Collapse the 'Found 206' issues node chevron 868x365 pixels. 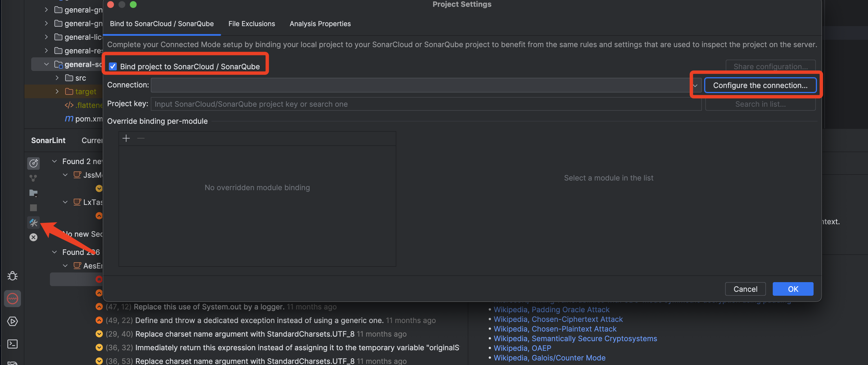pyautogui.click(x=54, y=252)
